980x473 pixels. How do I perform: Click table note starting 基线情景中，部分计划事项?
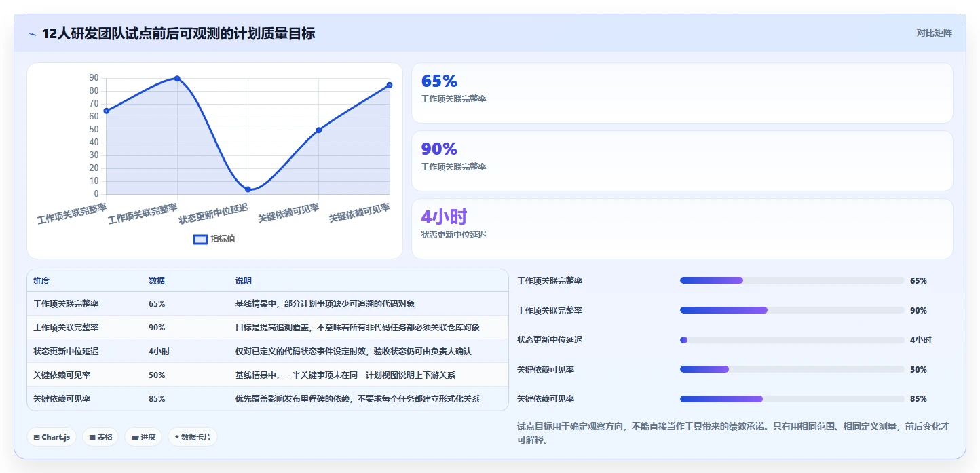325,304
